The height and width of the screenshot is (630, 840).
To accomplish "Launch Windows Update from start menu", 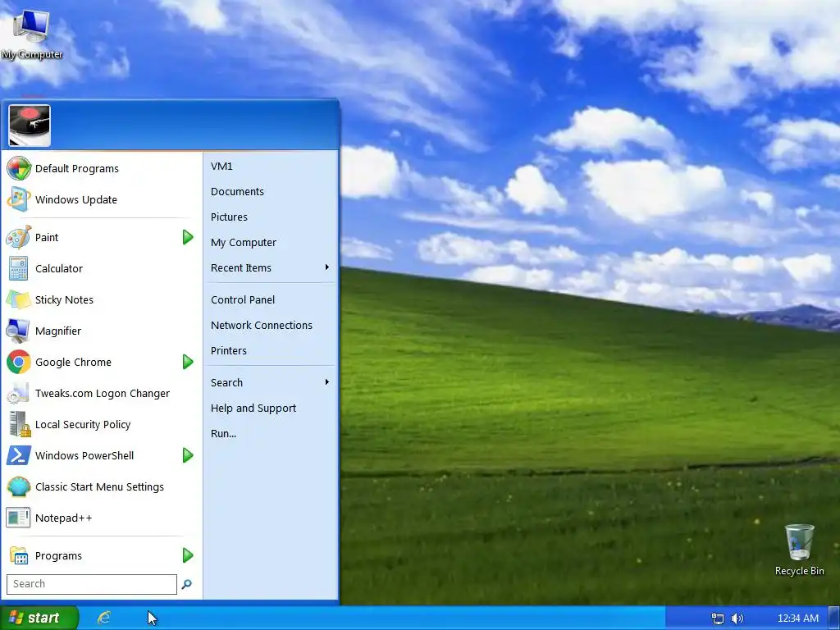I will click(x=19, y=199).
